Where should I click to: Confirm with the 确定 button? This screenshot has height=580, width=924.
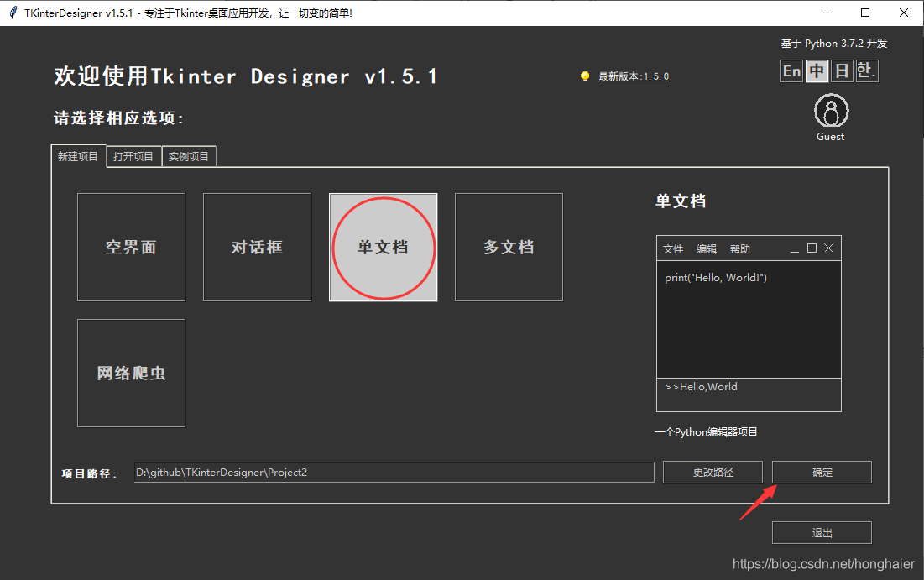tap(822, 472)
